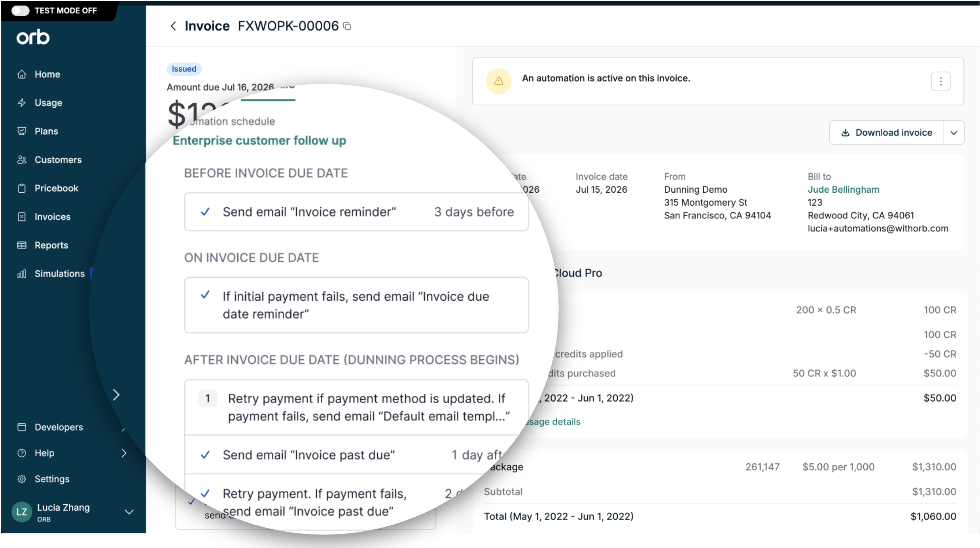Open the Customers menu item
Viewport: 980px width, 548px height.
58,160
